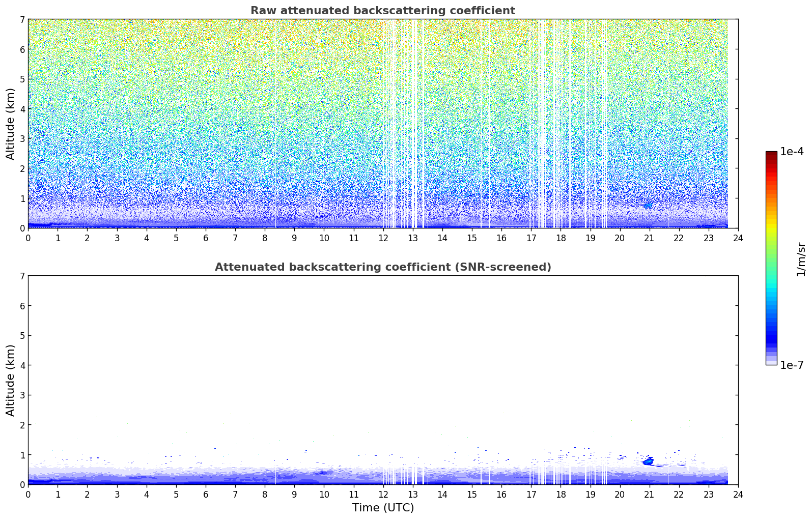
Task: Click the bottom plot x-axis tick '9'
Action: [x=294, y=494]
